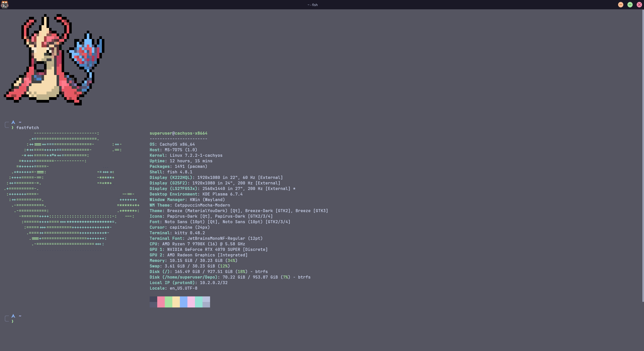Click the red-pink swatch in the color palette
This screenshot has width=644, height=351.
pos(161,302)
